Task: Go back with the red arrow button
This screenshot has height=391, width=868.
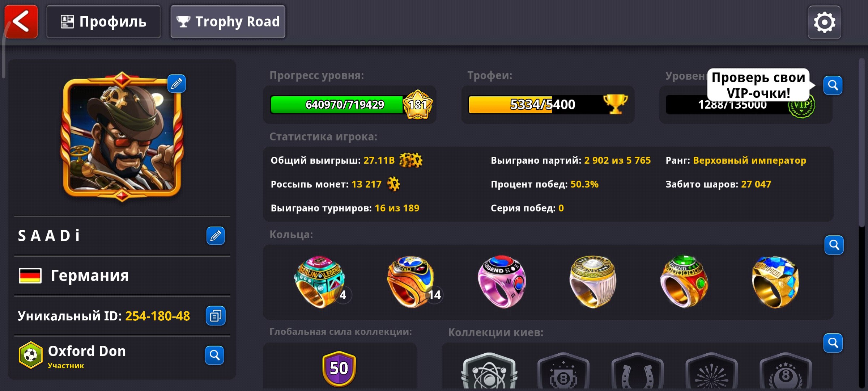Action: click(21, 21)
